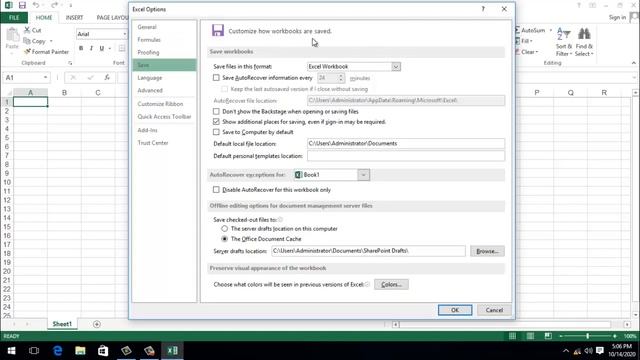
Task: Open AutoSum dropdown arrow
Action: point(551,30)
